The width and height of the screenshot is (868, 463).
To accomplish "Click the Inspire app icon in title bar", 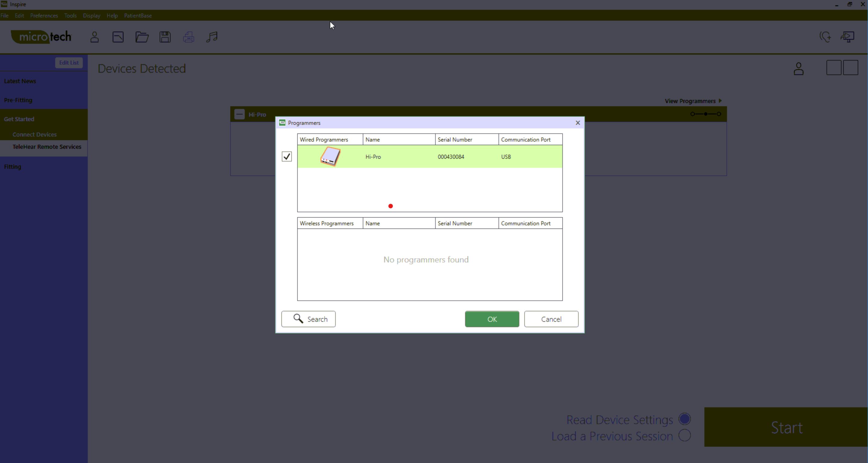I will pos(4,4).
